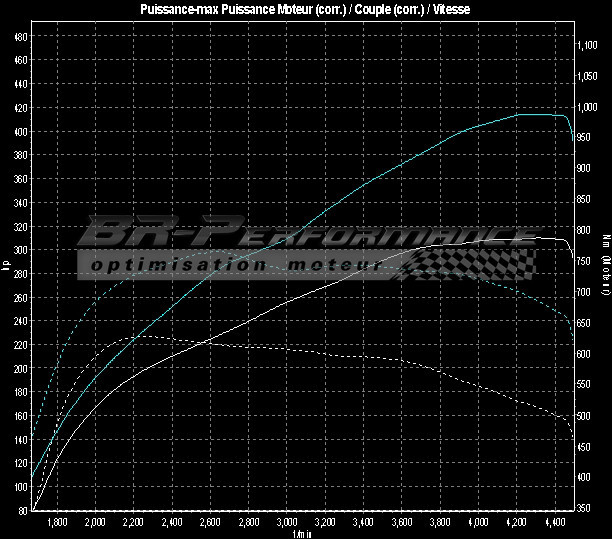612x539 pixels.
Task: Click the chart title at the top
Action: pos(307,9)
